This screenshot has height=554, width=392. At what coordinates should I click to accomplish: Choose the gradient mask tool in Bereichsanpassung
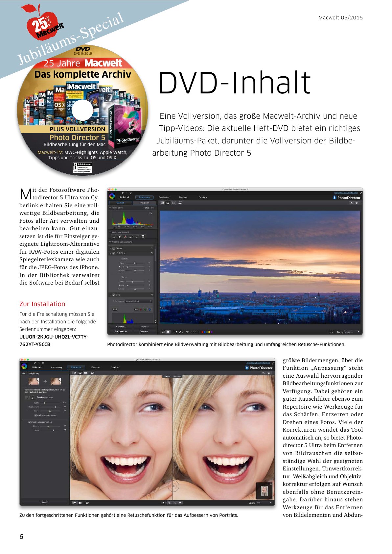point(143,237)
